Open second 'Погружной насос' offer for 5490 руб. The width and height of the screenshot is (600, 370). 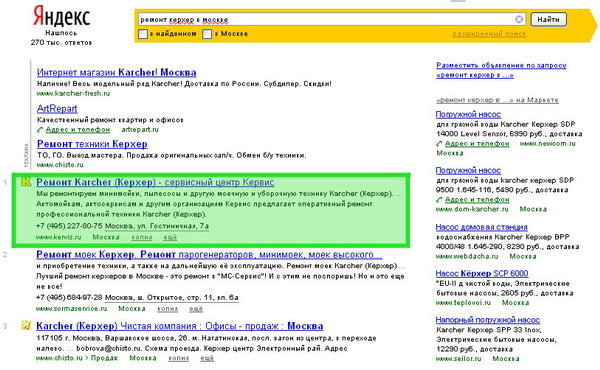(x=468, y=170)
